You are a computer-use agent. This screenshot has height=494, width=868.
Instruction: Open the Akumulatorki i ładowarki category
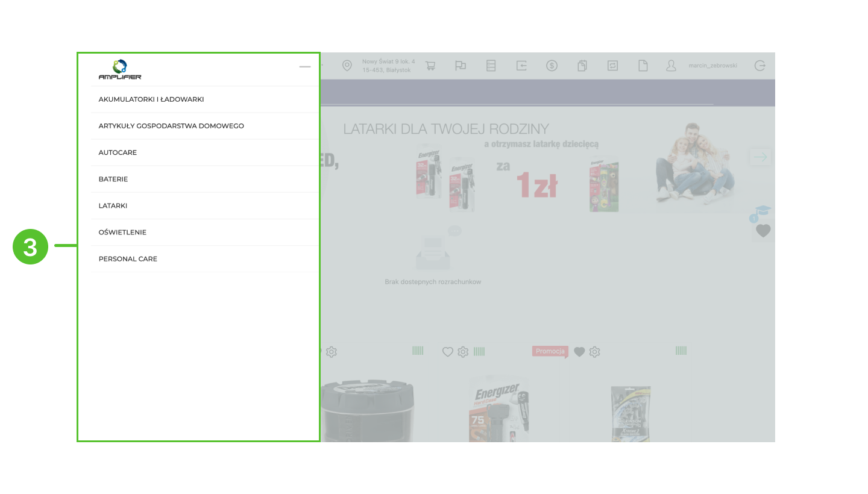(x=205, y=99)
